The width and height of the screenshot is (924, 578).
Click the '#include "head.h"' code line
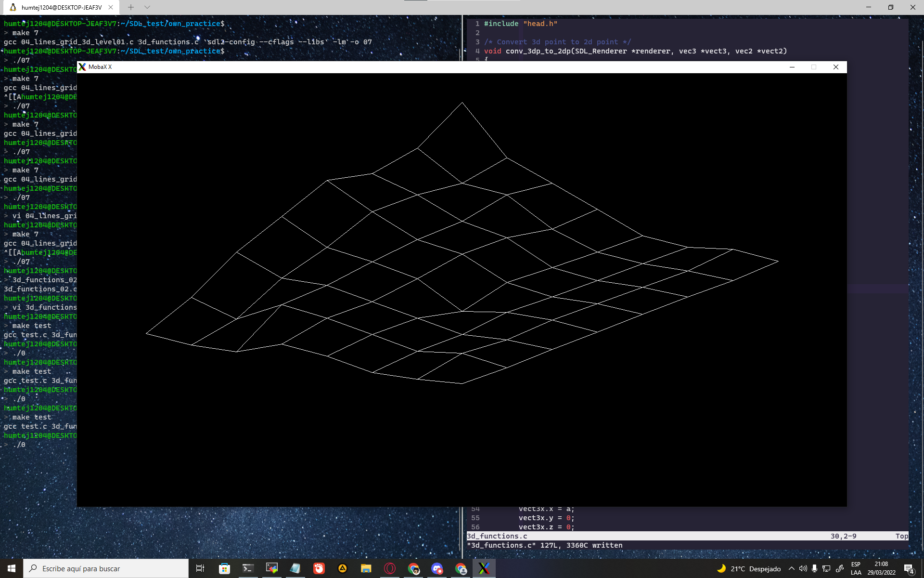coord(521,24)
